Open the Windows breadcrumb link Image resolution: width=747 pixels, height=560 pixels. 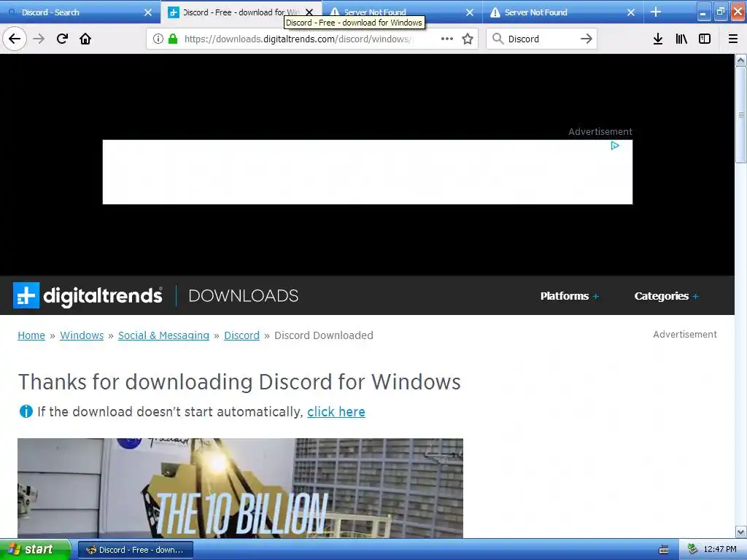(x=82, y=335)
